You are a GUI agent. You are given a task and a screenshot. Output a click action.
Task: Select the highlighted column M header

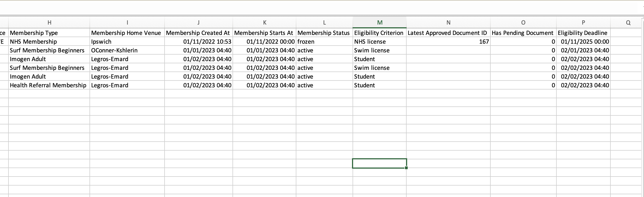[380, 23]
